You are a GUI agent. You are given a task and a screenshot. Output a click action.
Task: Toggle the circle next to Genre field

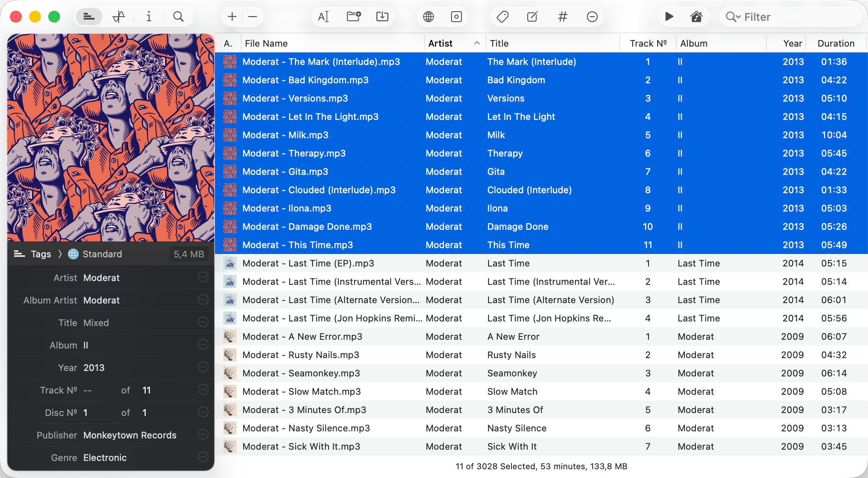(x=203, y=457)
